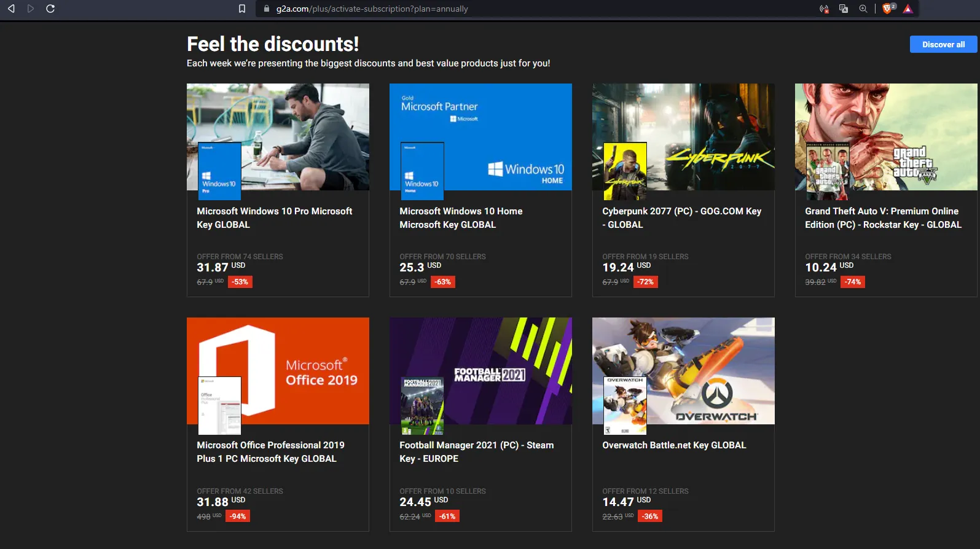This screenshot has width=980, height=549.
Task: Click the -61% discount badge
Action: coord(447,516)
